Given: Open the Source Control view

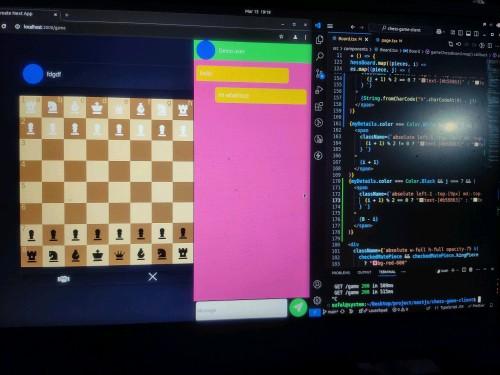Looking at the screenshot, I should point(320,74).
